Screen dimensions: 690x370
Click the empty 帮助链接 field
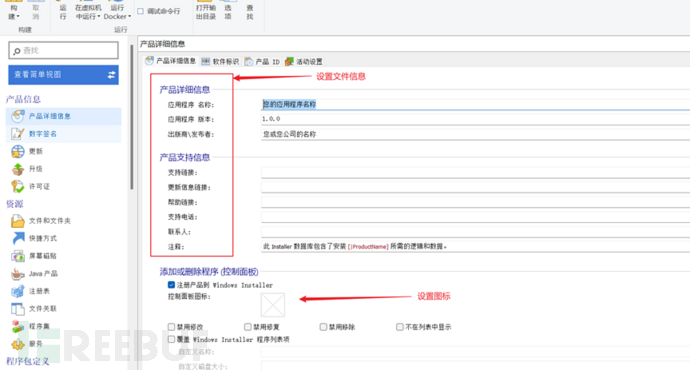click(x=475, y=202)
